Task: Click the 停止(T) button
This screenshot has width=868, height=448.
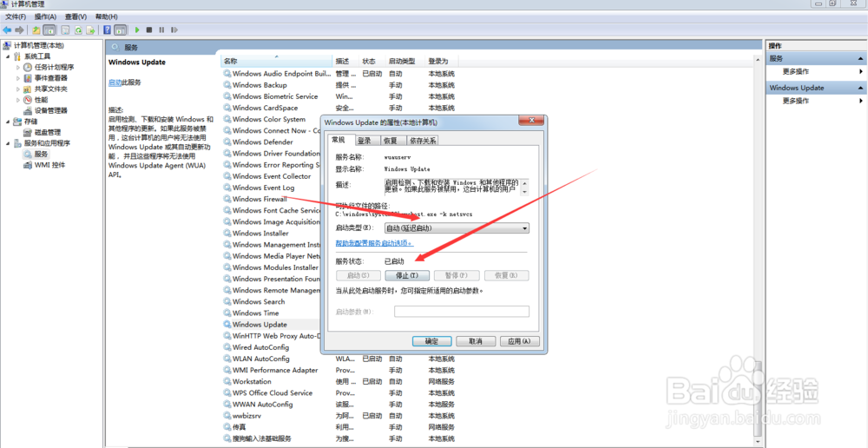Action: click(x=407, y=275)
